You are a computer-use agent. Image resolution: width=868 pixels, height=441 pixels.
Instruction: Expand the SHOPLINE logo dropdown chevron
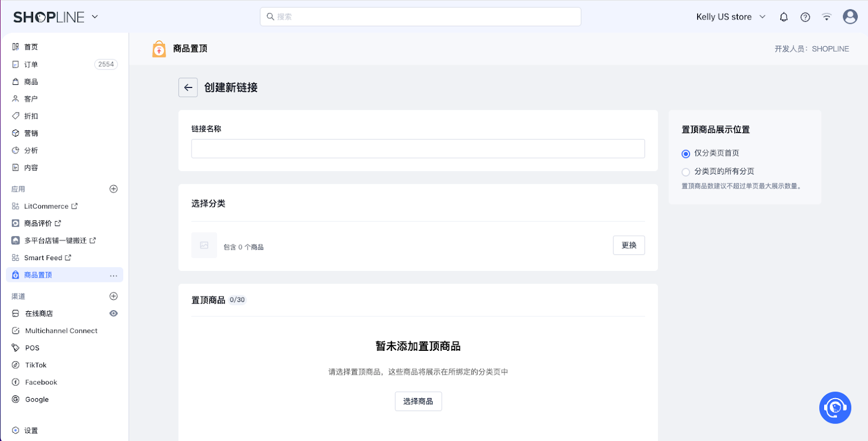point(95,17)
